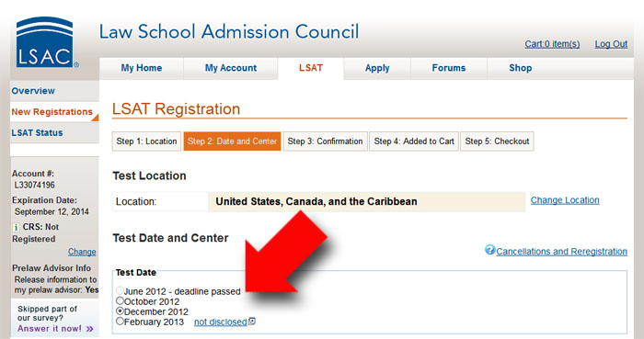Choose the February 2013 test date

pyautogui.click(x=120, y=321)
